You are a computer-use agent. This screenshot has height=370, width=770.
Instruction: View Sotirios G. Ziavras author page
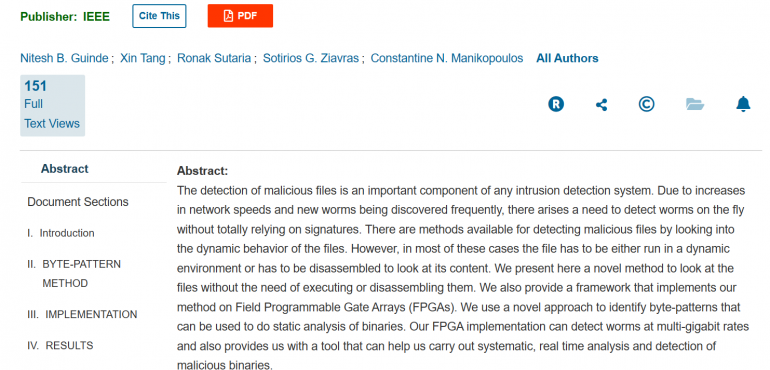(x=311, y=58)
